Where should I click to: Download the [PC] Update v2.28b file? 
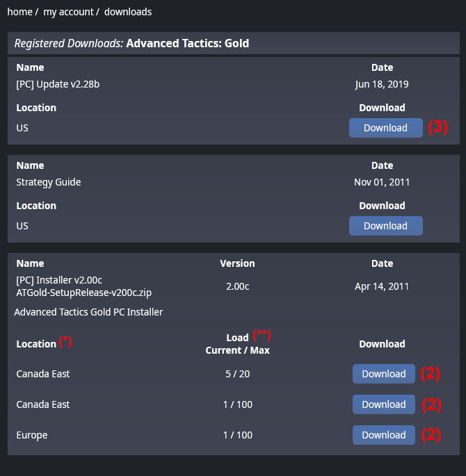(385, 128)
